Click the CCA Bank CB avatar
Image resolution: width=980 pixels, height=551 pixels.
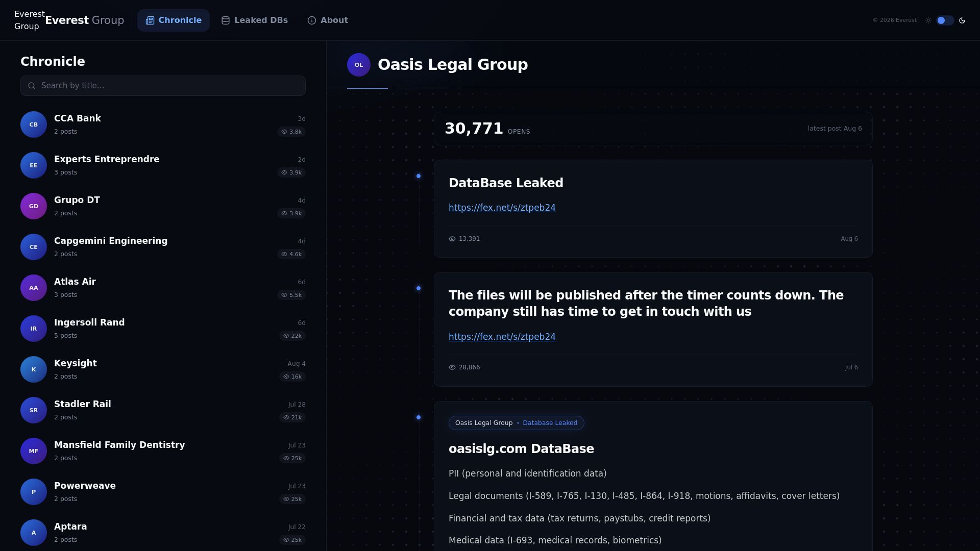[x=34, y=124]
